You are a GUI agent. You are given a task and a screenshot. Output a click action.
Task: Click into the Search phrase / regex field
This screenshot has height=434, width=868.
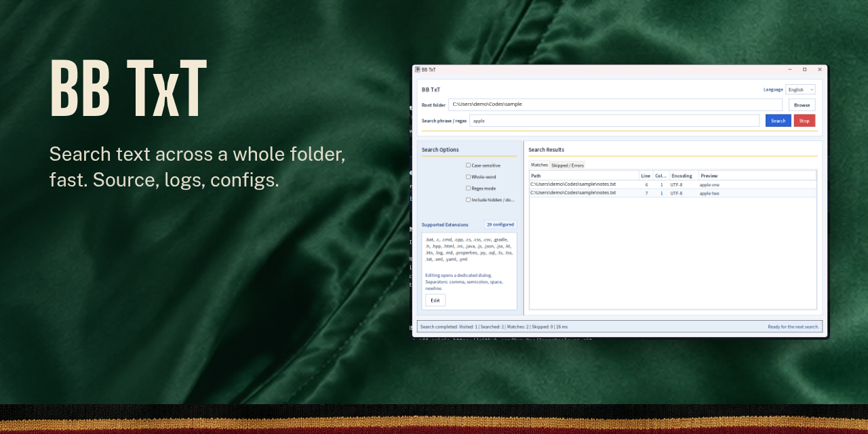pyautogui.click(x=614, y=121)
